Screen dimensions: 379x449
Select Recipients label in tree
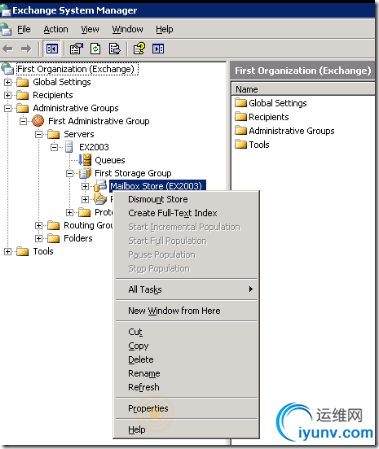click(x=53, y=95)
